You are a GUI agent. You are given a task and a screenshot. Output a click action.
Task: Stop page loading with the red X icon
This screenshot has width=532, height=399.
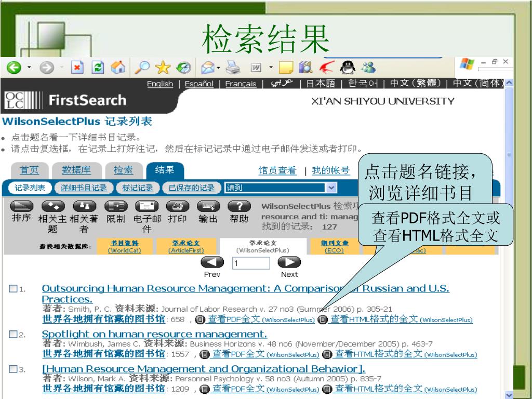point(77,68)
